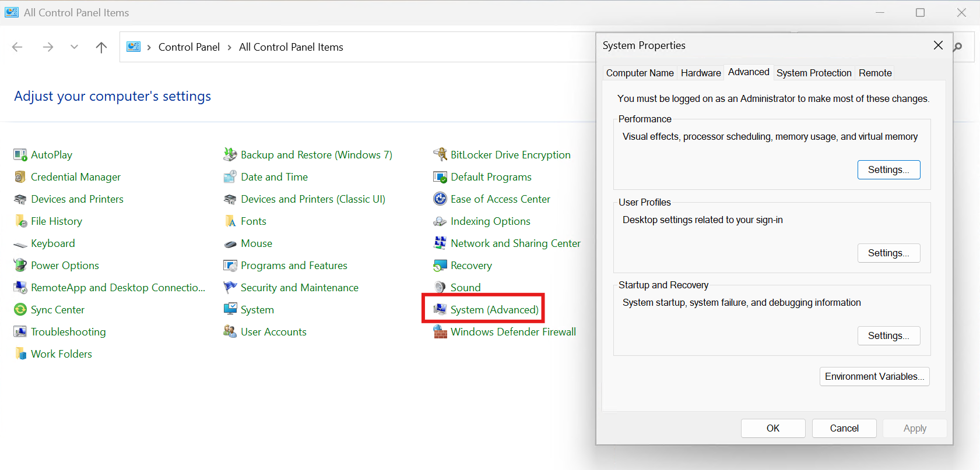Click the Default Programs icon

click(x=440, y=177)
